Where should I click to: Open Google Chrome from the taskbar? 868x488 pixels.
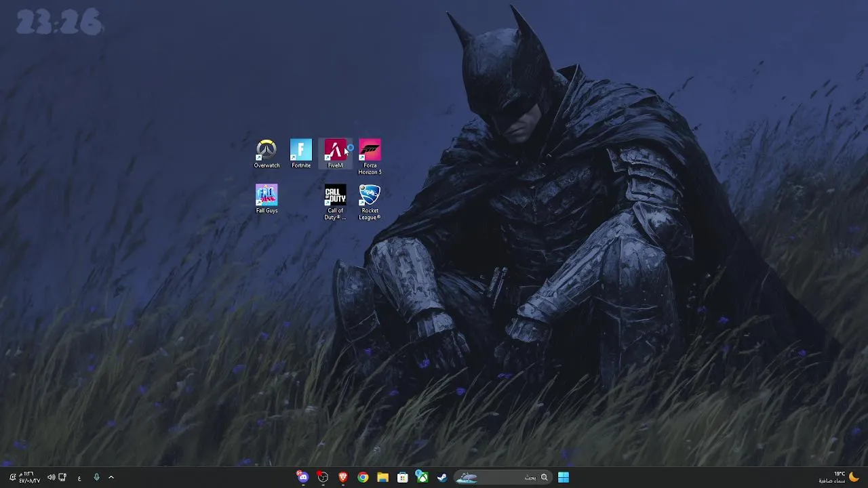363,477
